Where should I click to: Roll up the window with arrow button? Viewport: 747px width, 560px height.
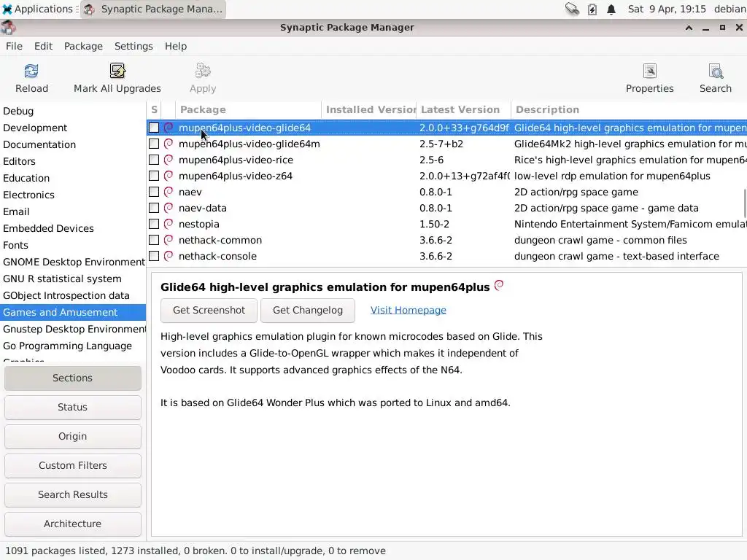tap(689, 28)
